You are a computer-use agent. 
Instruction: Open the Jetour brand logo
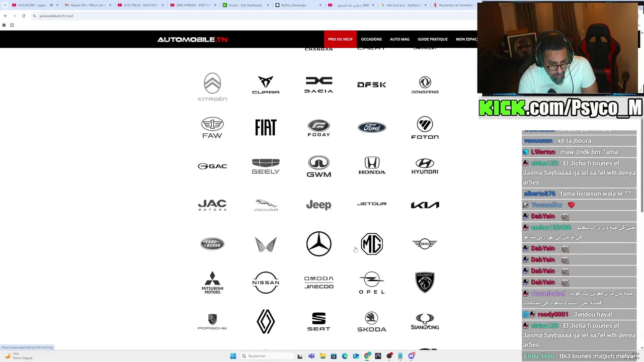pyautogui.click(x=372, y=204)
